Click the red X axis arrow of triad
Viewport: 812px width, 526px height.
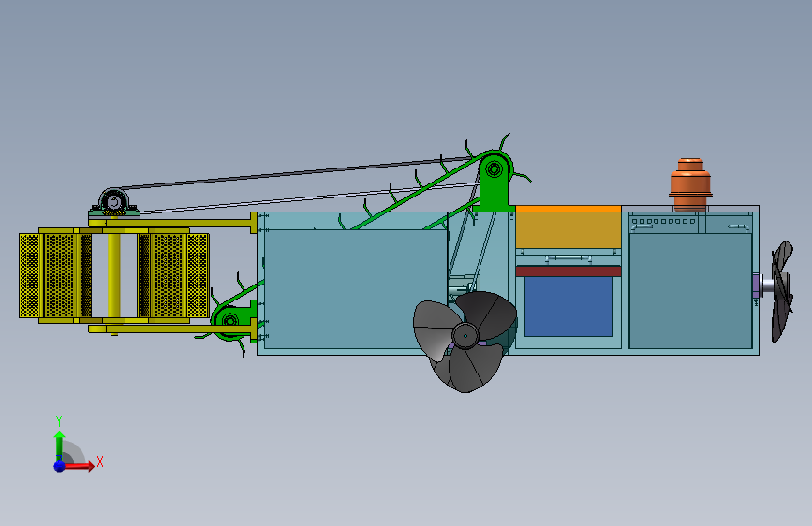pos(80,466)
